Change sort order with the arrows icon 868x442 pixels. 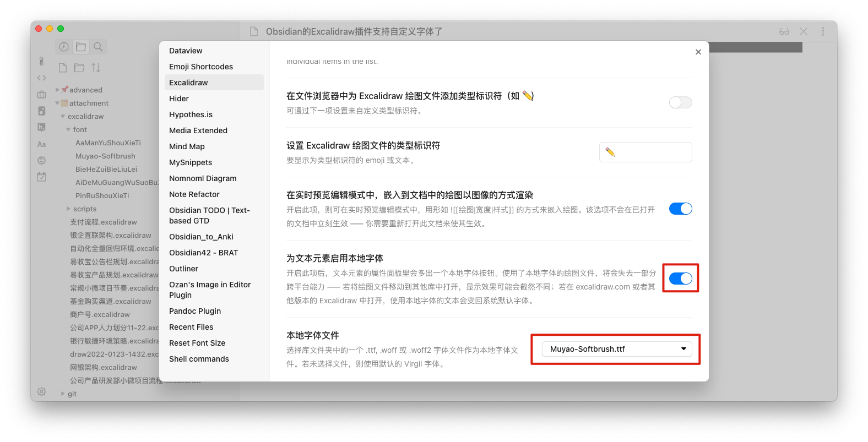[x=96, y=68]
